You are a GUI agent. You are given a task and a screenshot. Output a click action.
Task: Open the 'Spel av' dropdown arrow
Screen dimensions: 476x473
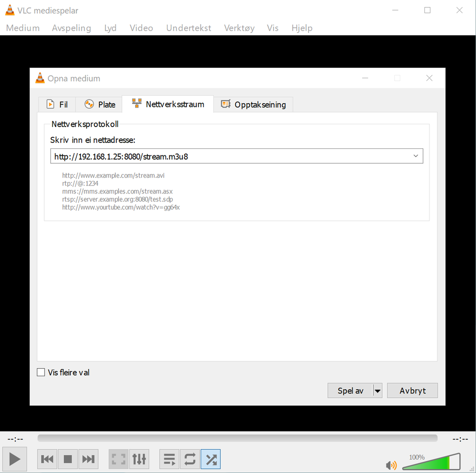[x=377, y=391]
